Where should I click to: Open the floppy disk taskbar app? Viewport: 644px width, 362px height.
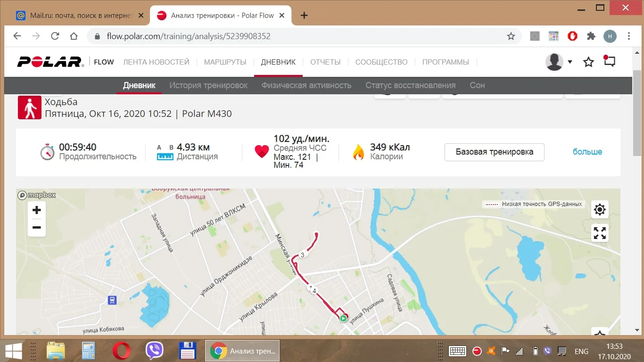click(x=188, y=351)
